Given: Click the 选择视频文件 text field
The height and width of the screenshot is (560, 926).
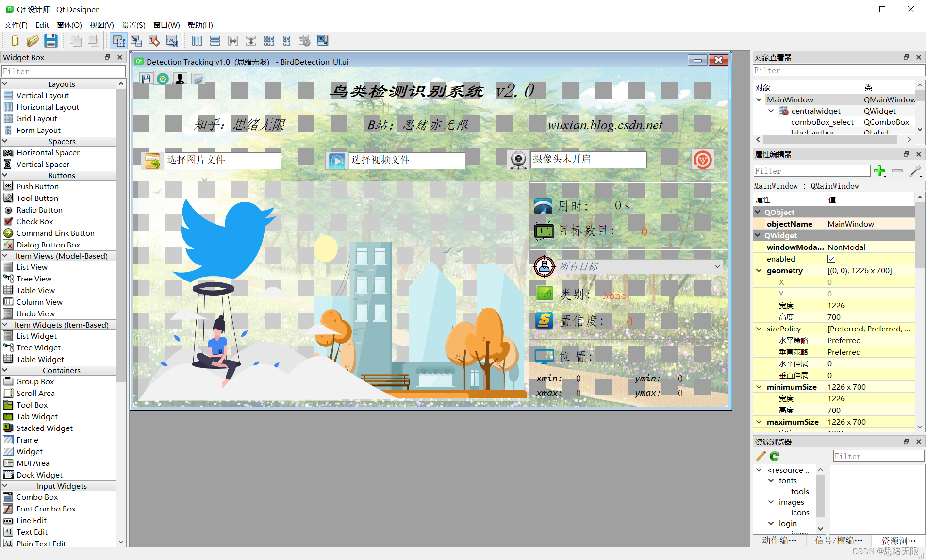Looking at the screenshot, I should pos(407,161).
